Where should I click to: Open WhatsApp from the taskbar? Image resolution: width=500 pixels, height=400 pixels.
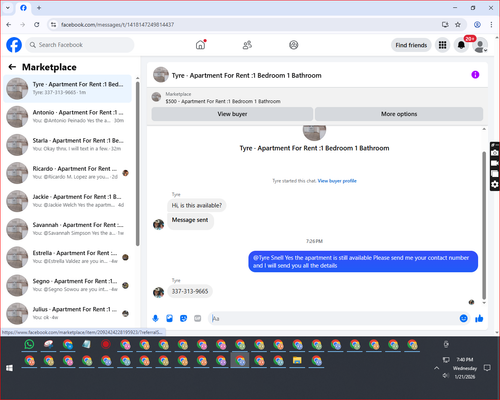[29, 344]
